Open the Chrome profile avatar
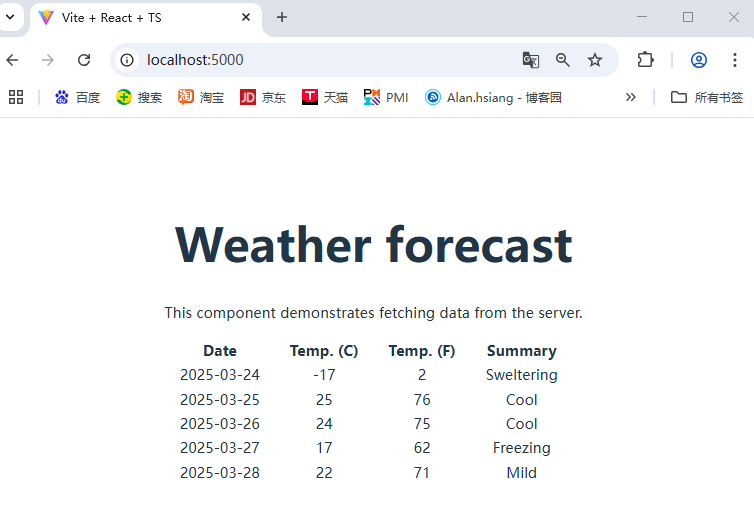 coord(699,60)
